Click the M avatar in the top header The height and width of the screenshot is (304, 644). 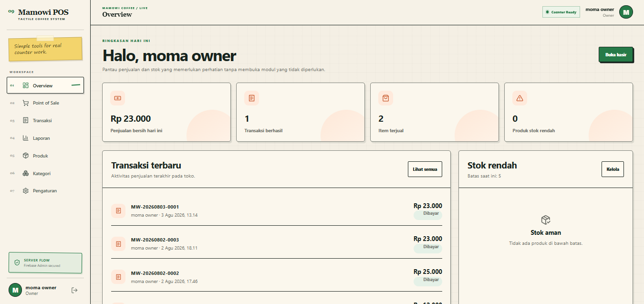click(x=626, y=12)
